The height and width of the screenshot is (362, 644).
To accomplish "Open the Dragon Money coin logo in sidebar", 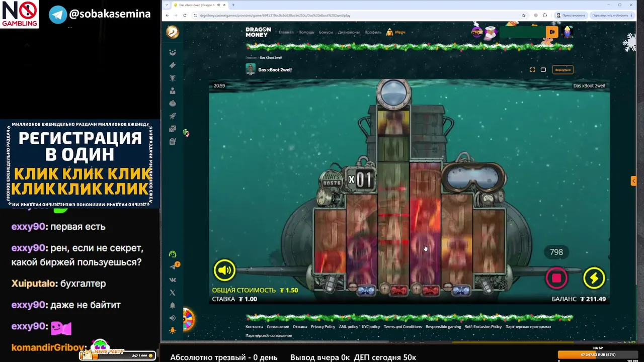I will click(x=173, y=32).
